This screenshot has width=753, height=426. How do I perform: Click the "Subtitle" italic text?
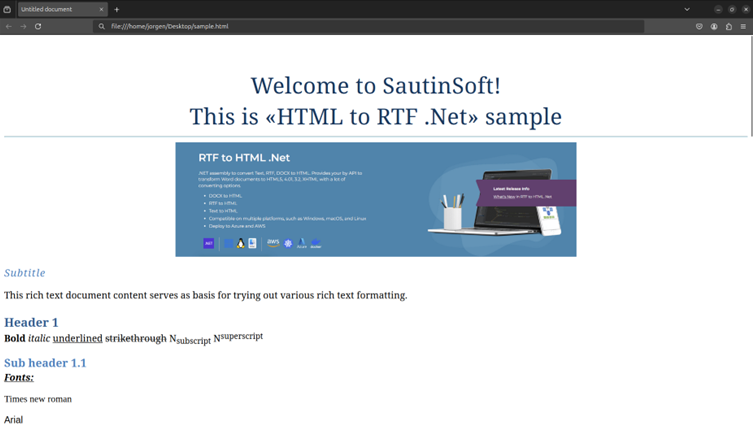click(24, 273)
